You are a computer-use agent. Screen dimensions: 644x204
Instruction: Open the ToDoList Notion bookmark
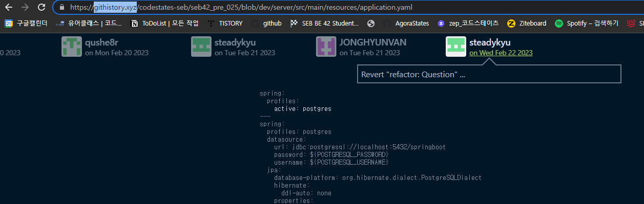pyautogui.click(x=164, y=23)
